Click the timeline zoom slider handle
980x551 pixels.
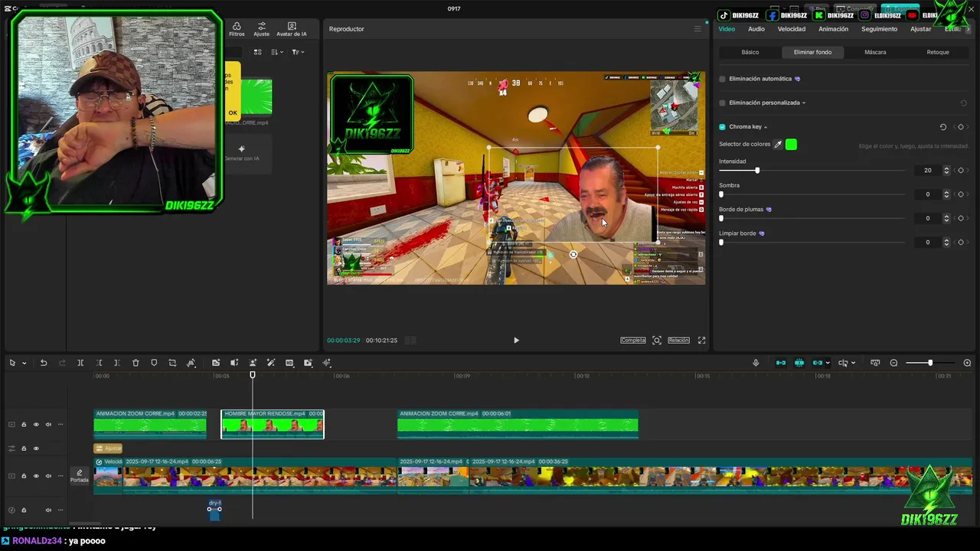pyautogui.click(x=930, y=363)
